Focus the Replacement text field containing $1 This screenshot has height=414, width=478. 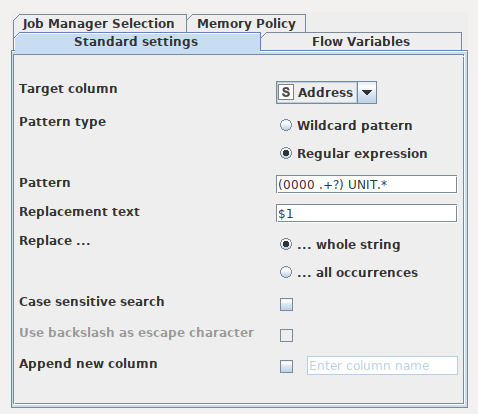[x=366, y=213]
